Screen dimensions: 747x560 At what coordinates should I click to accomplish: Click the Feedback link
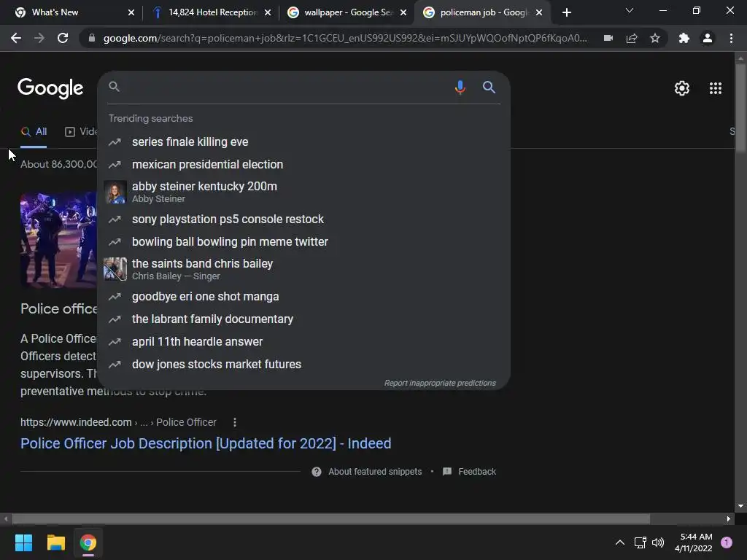click(477, 472)
